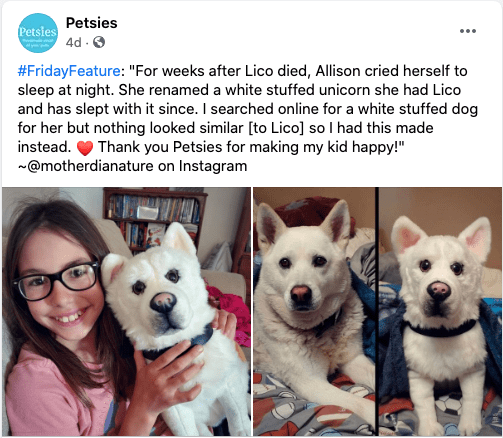Open the three-dot post options menu
Viewport: 503px width, 438px height.
click(468, 31)
